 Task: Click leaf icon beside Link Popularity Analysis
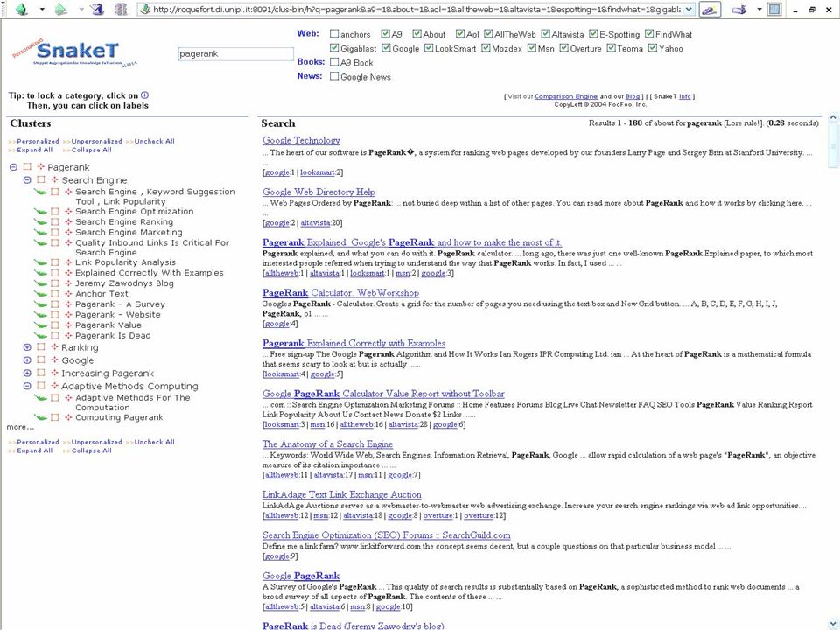coord(40,262)
